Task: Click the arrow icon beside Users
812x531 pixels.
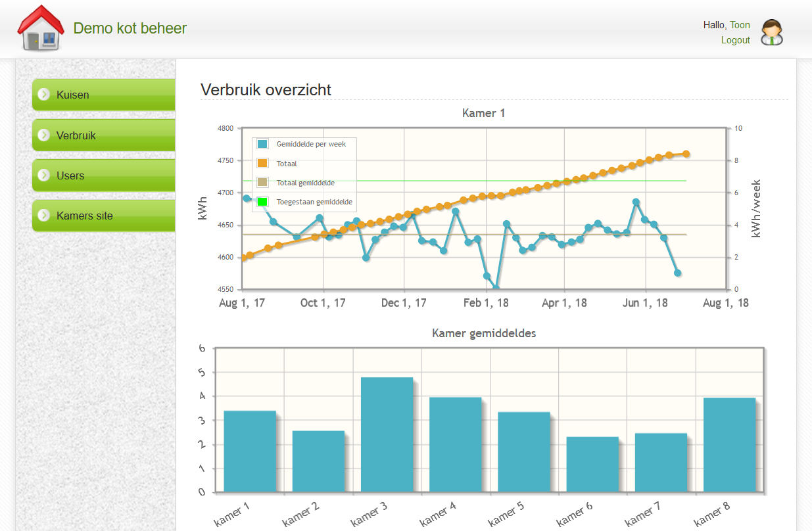Action: [x=44, y=175]
